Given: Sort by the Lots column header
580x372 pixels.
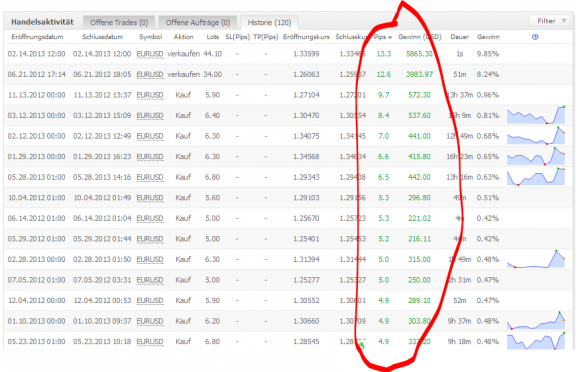Looking at the screenshot, I should point(213,37).
